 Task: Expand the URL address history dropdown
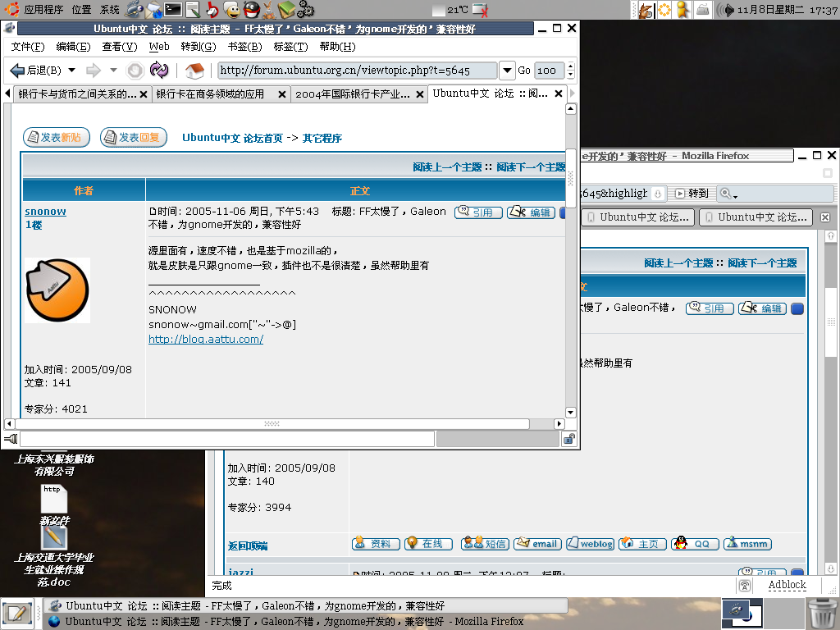[507, 71]
